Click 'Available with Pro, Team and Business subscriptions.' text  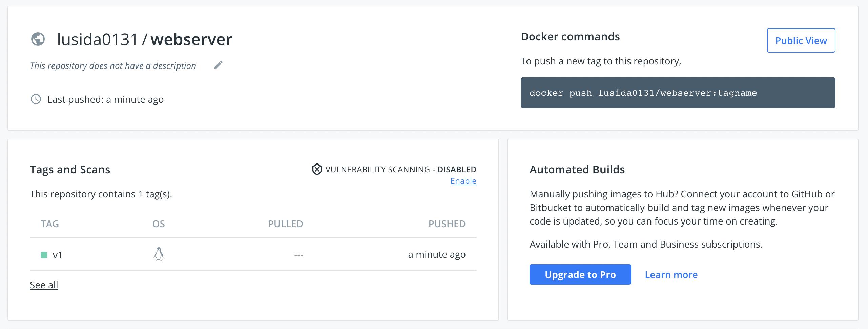click(646, 244)
